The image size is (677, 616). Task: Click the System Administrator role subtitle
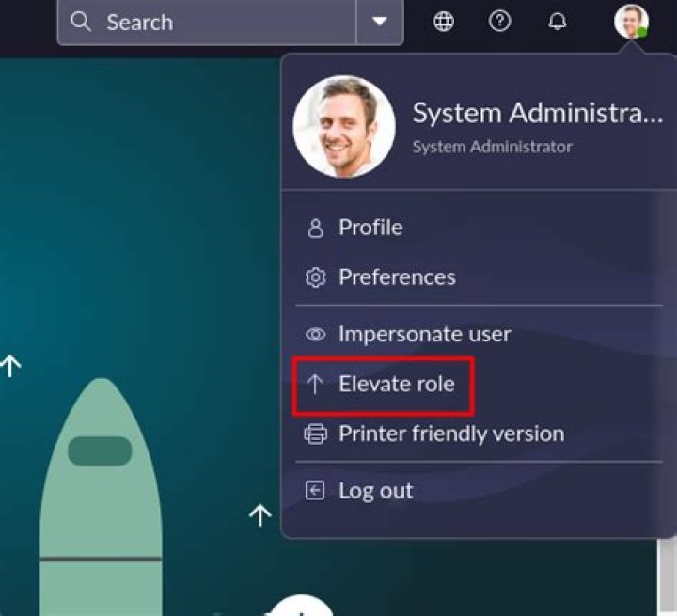pos(493,147)
